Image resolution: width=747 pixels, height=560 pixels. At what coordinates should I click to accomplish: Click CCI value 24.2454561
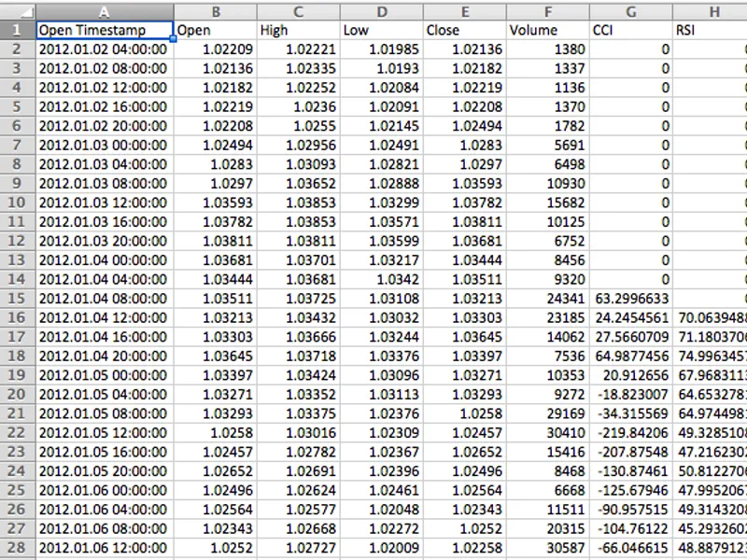[x=631, y=317]
